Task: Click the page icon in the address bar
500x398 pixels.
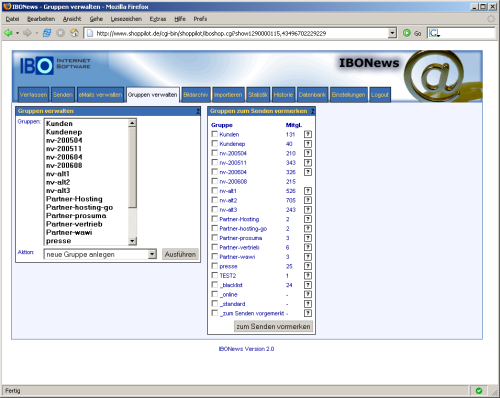Action: 90,33
